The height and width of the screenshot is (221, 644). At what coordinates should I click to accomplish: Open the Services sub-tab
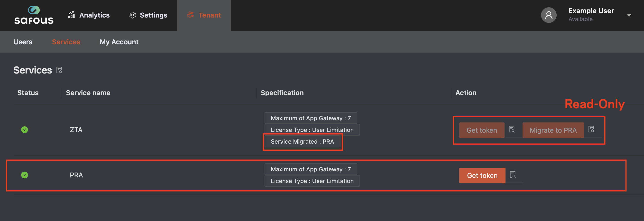pos(66,42)
